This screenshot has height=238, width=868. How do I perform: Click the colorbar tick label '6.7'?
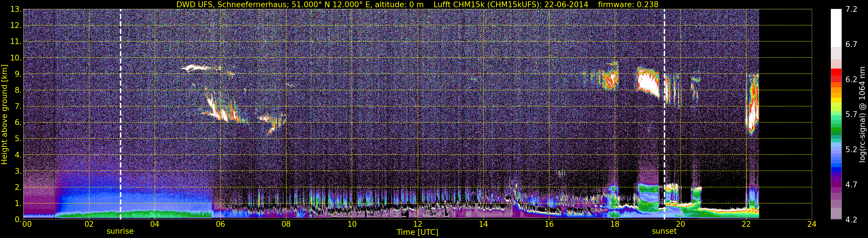pyautogui.click(x=851, y=44)
